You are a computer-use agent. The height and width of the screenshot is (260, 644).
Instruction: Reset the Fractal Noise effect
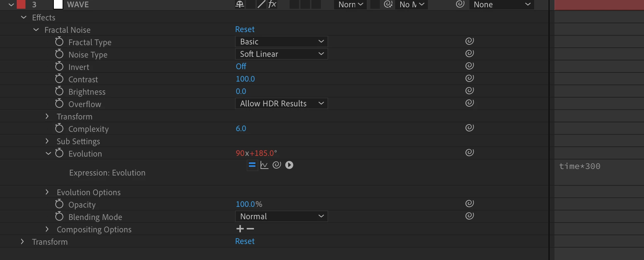tap(245, 29)
